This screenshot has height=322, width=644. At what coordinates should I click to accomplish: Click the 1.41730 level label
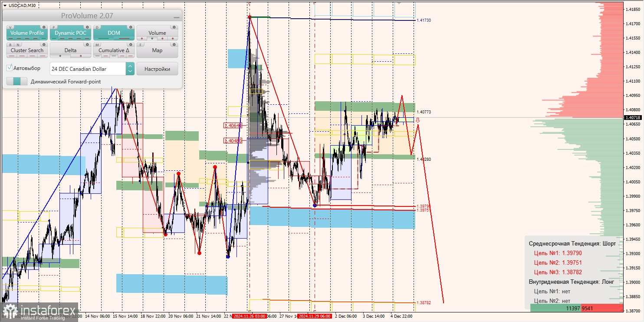pos(424,20)
